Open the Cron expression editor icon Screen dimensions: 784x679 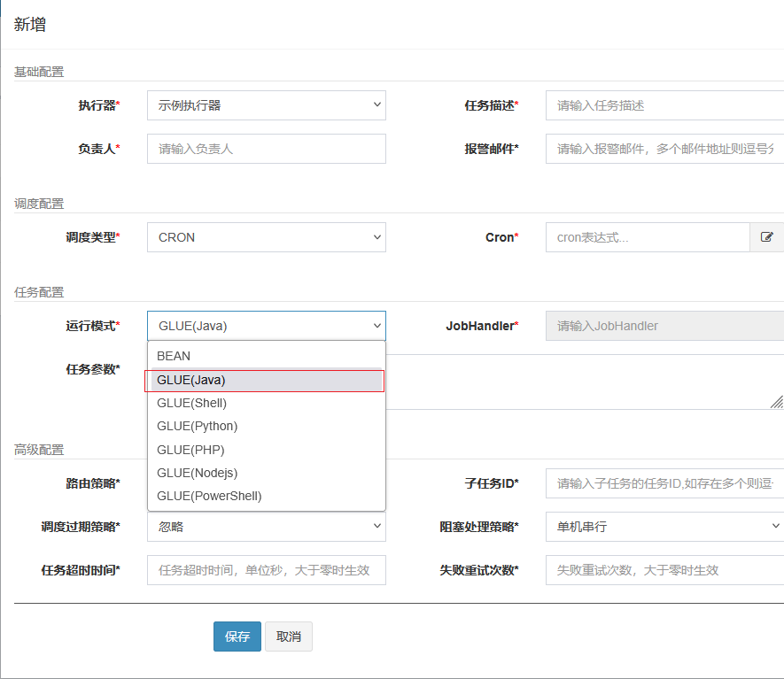pos(767,237)
